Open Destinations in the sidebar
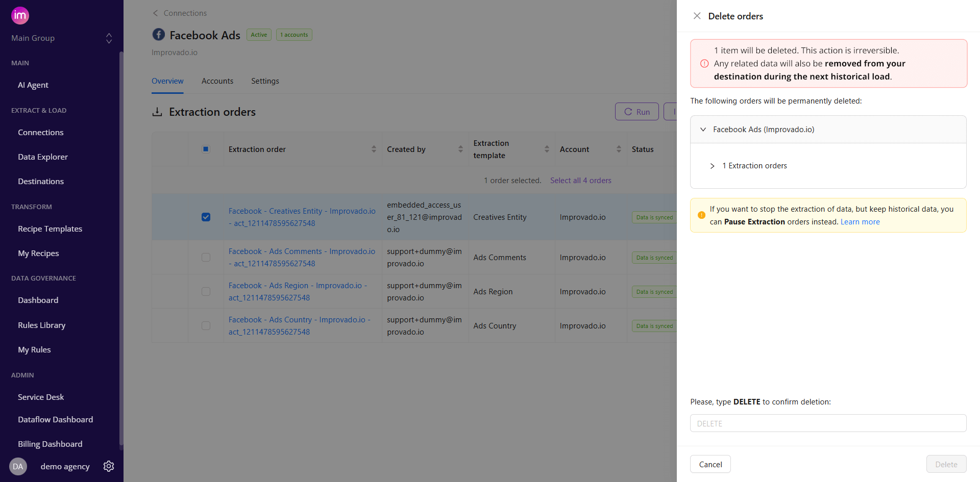The height and width of the screenshot is (482, 980). 41,182
